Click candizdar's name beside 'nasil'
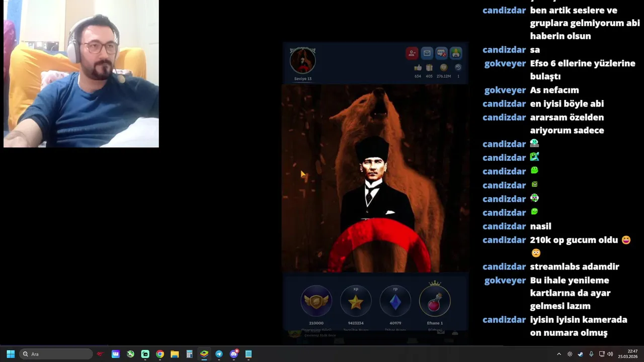Viewport: 644px width, 362px height. pos(504,226)
